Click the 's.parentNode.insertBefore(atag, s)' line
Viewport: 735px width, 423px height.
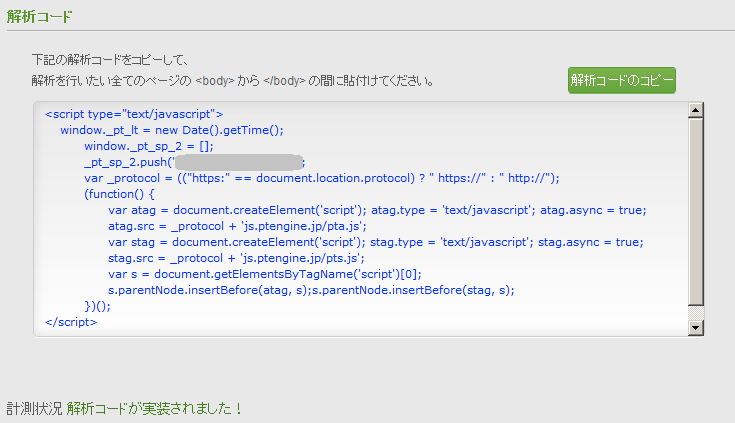311,289
